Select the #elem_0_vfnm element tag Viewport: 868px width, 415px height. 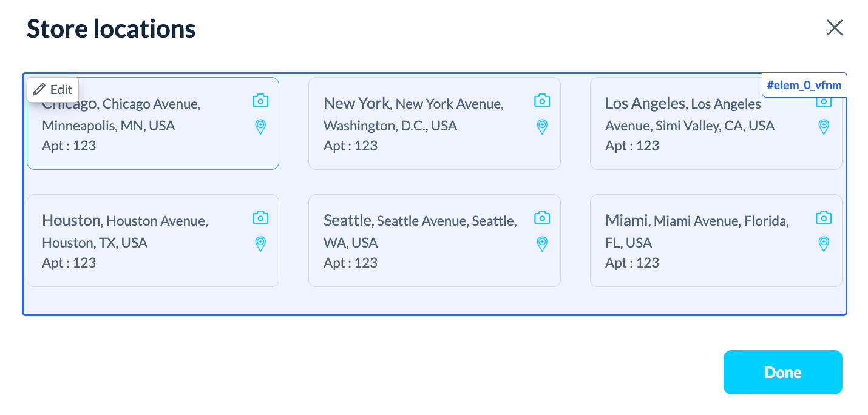[x=804, y=86]
